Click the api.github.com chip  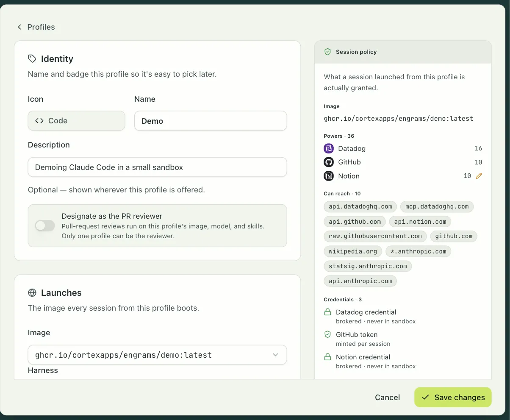tap(355, 222)
